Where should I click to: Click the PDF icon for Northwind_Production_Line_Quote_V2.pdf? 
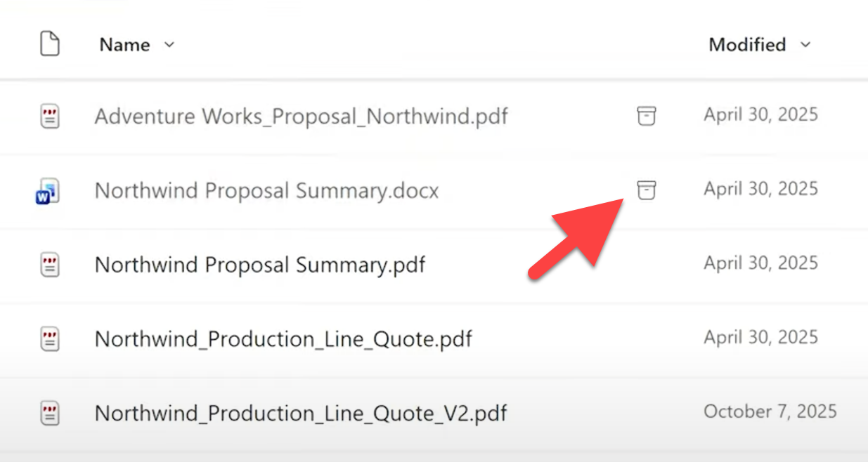pos(50,413)
